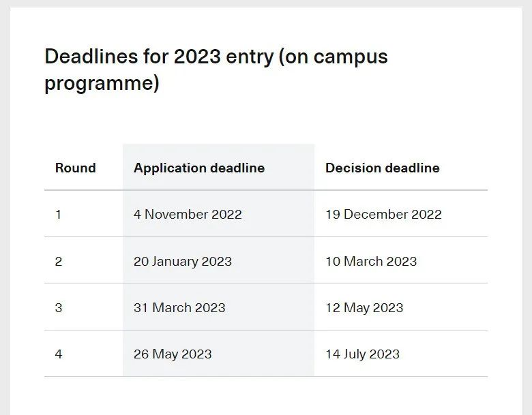The width and height of the screenshot is (532, 415).
Task: Click the "Round" column header
Action: tap(75, 168)
